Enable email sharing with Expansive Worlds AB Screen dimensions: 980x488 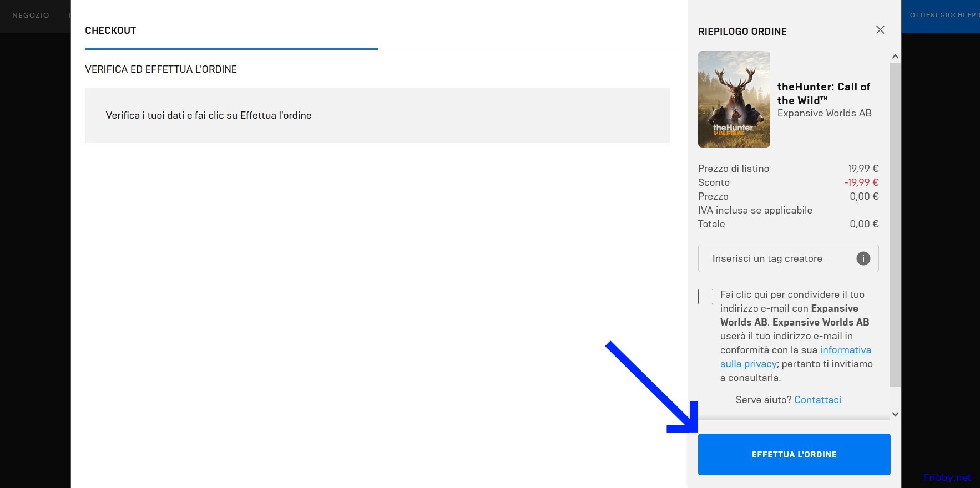(x=705, y=297)
